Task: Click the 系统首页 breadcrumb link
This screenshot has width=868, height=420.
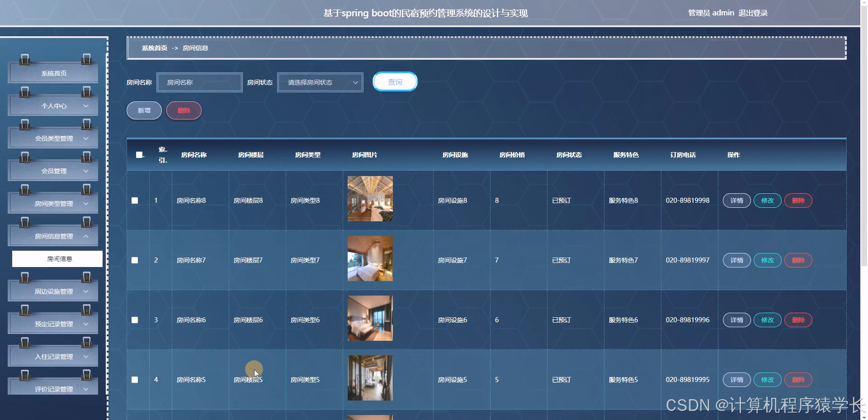Action: [155, 48]
